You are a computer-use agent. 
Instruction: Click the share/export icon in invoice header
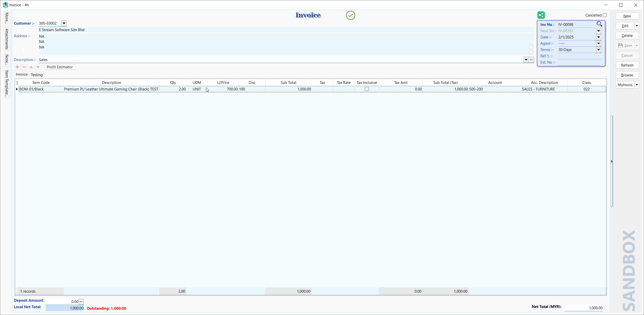(541, 15)
